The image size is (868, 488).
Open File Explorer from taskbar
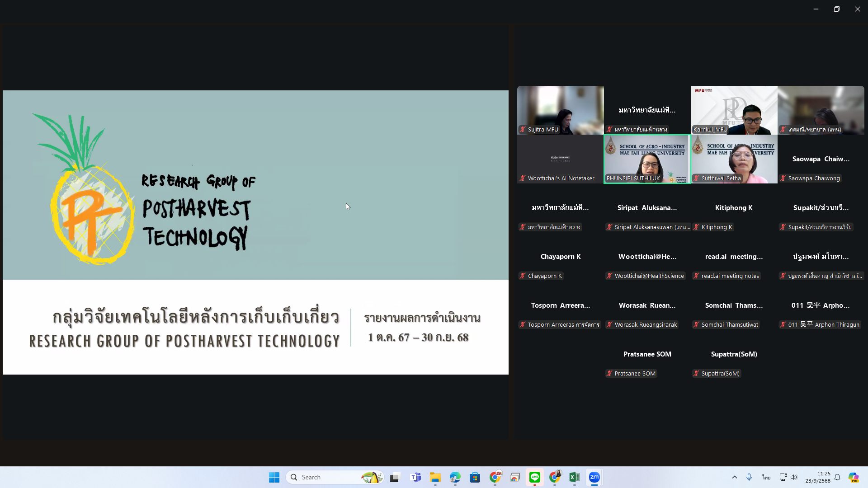coord(435,477)
